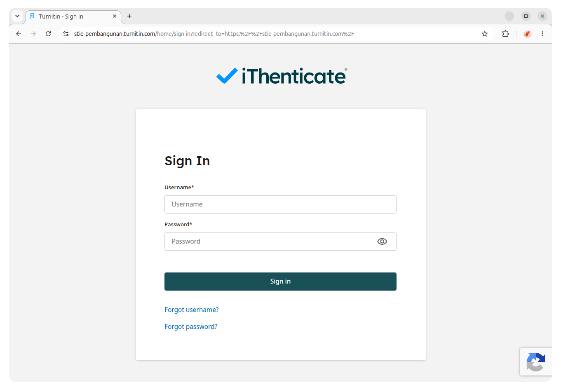Bookmark this page with the star icon

(x=485, y=34)
